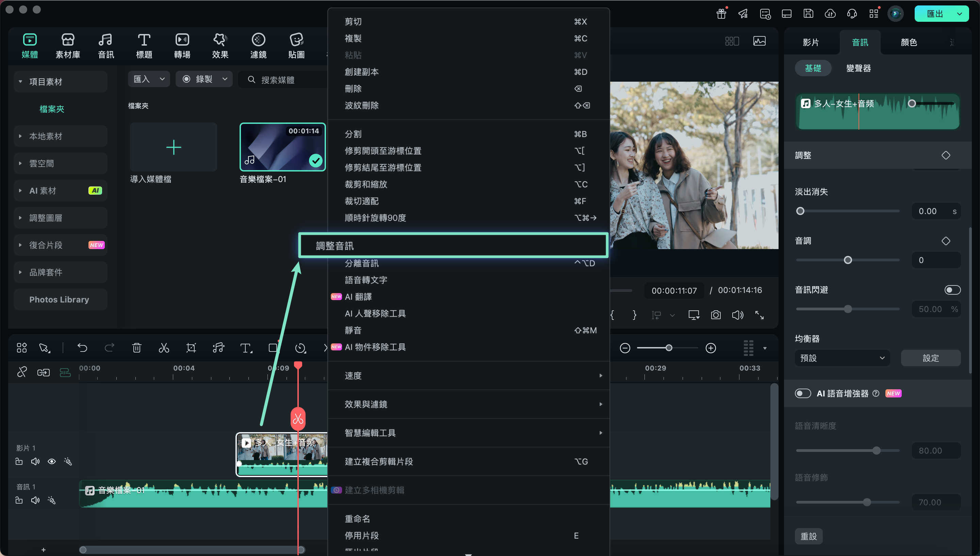Click the snapshot camera icon under preview
This screenshot has width=980, height=556.
click(x=716, y=315)
